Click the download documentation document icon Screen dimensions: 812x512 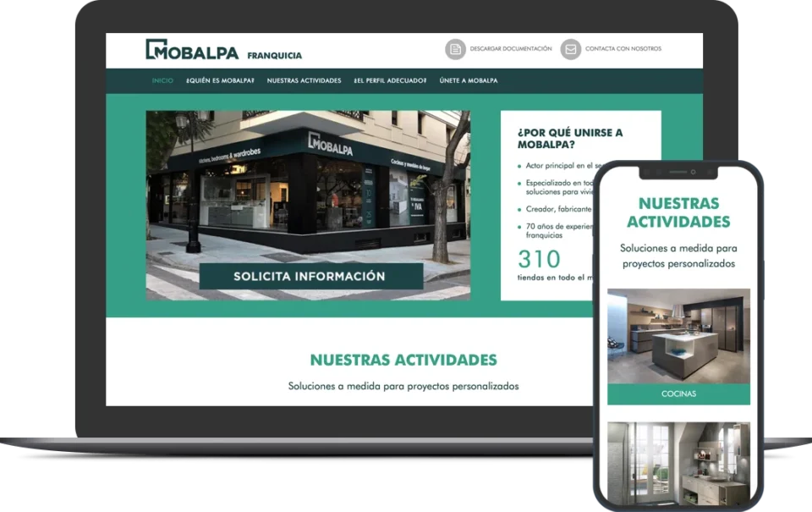455,49
